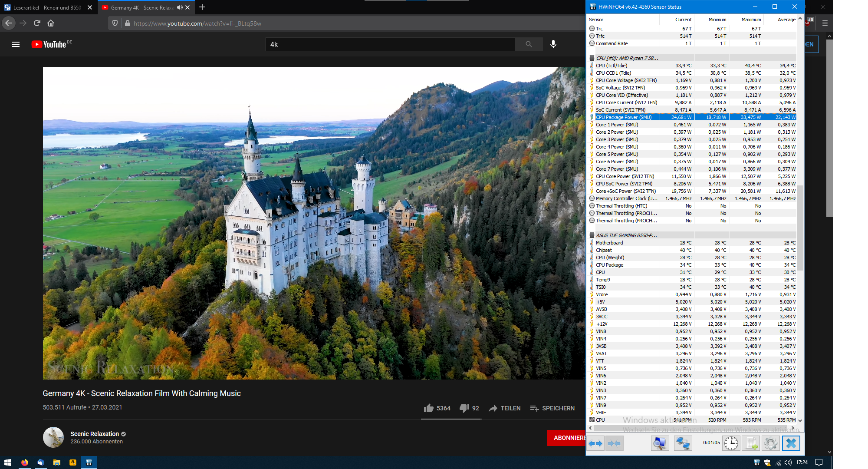868x469 pixels.
Task: Click the YouTube voice search microphone
Action: [x=553, y=44]
